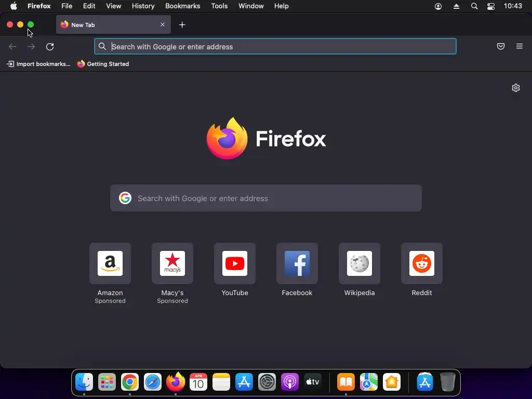Open Podcasts from the Dock

[290, 382]
